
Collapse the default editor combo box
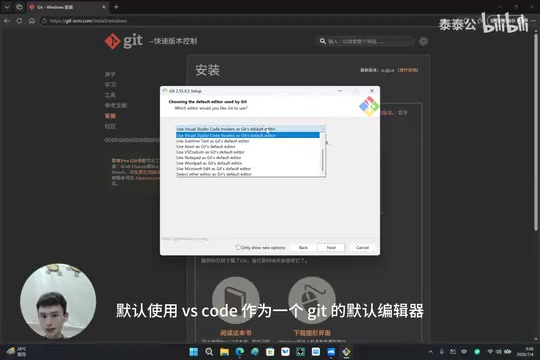pos(323,129)
